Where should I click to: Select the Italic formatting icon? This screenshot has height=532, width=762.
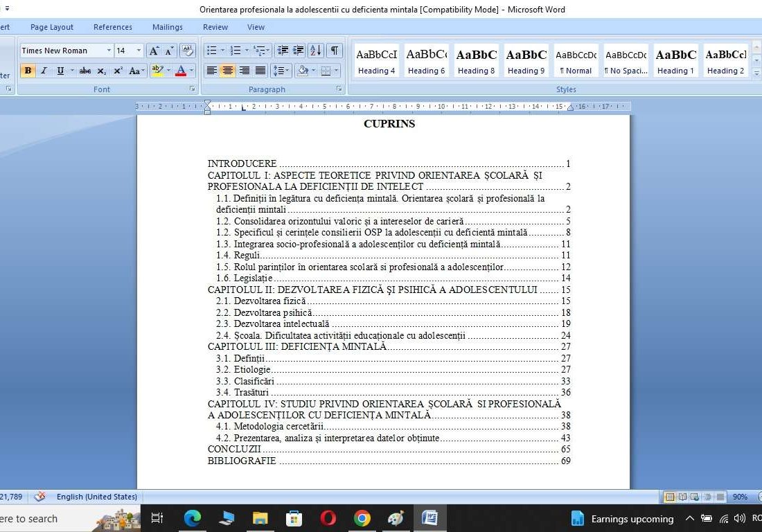click(x=43, y=71)
